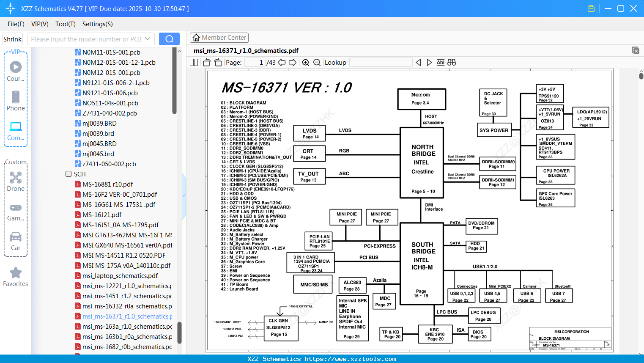Select the Computer category icon
The height and width of the screenshot is (363, 644).
[16, 131]
